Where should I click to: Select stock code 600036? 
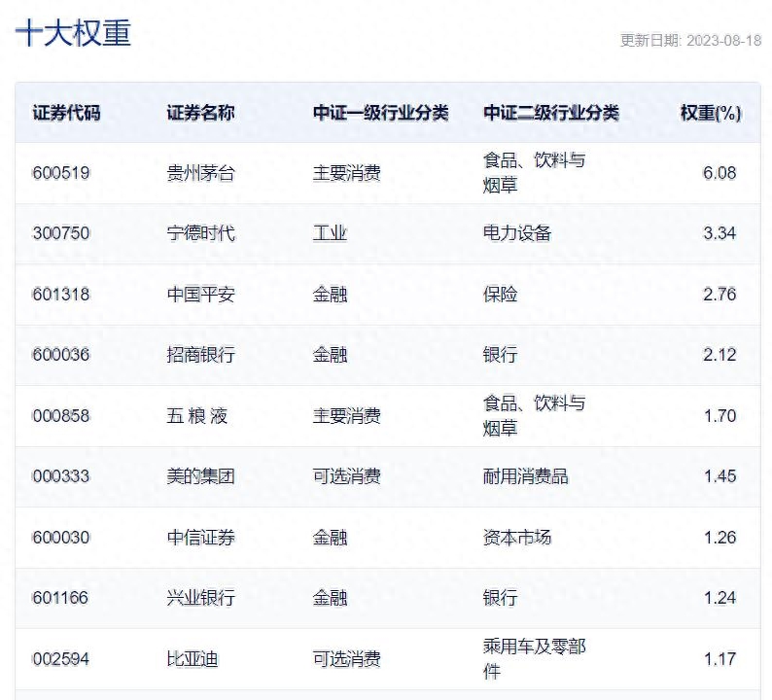tap(61, 355)
